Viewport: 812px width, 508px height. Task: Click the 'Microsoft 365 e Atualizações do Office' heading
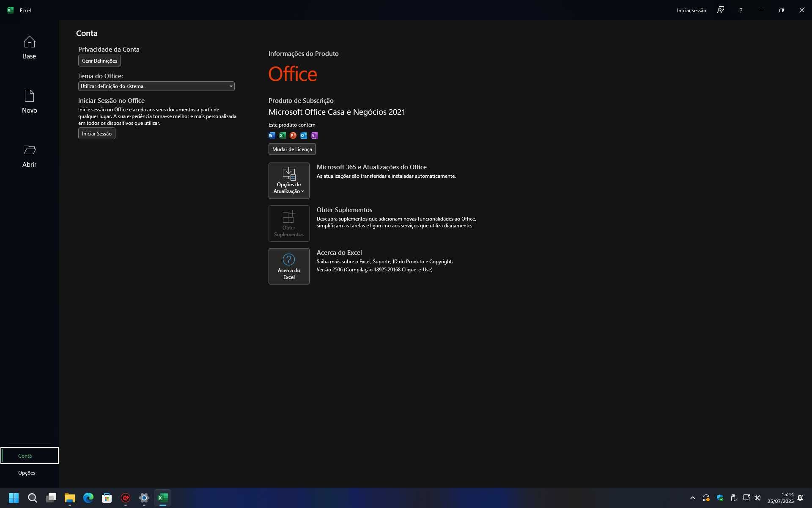point(372,167)
